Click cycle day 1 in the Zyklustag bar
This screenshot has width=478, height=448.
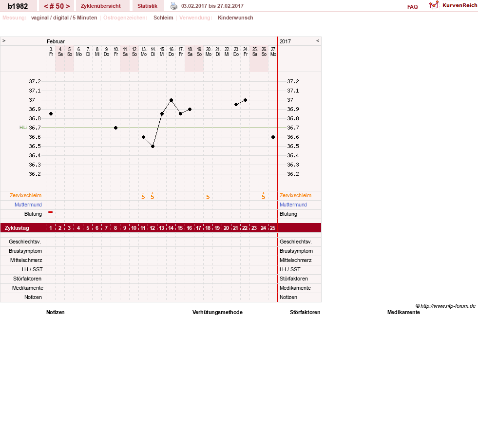coord(51,228)
